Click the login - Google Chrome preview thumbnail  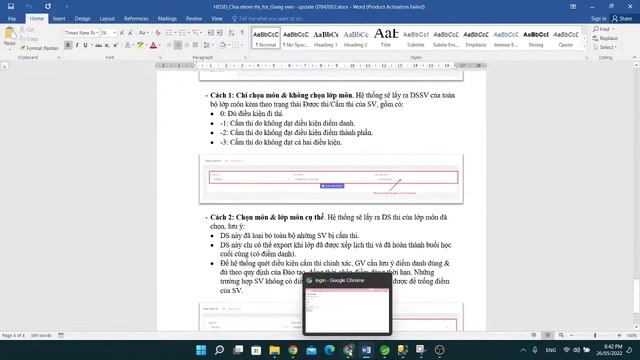[x=347, y=305]
